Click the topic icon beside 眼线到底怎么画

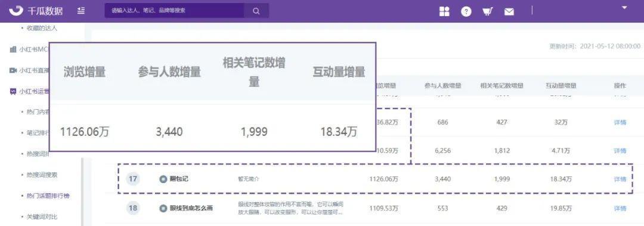point(163,208)
